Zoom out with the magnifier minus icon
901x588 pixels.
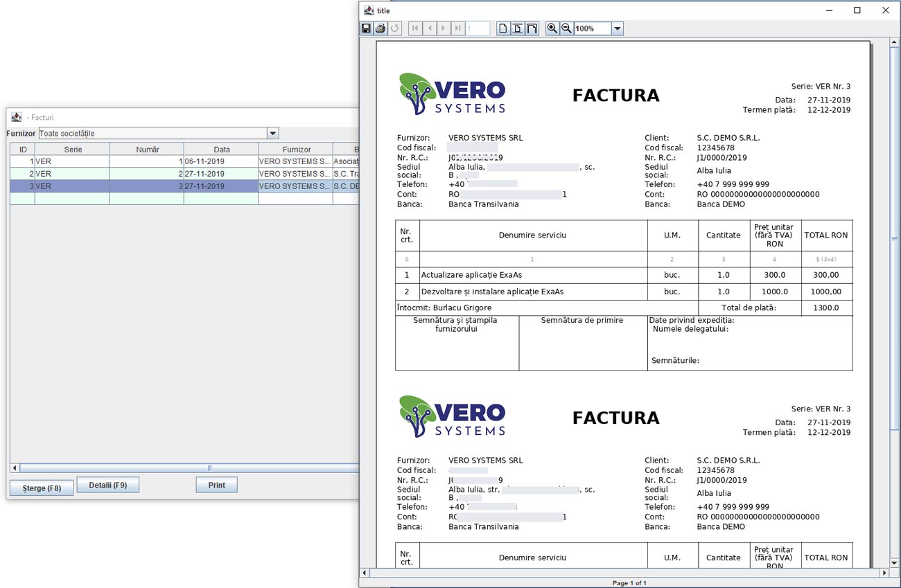point(566,28)
